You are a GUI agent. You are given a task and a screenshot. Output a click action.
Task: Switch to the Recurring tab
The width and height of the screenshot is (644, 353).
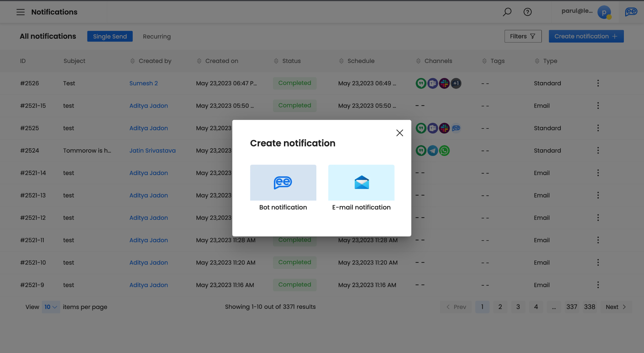(x=157, y=37)
